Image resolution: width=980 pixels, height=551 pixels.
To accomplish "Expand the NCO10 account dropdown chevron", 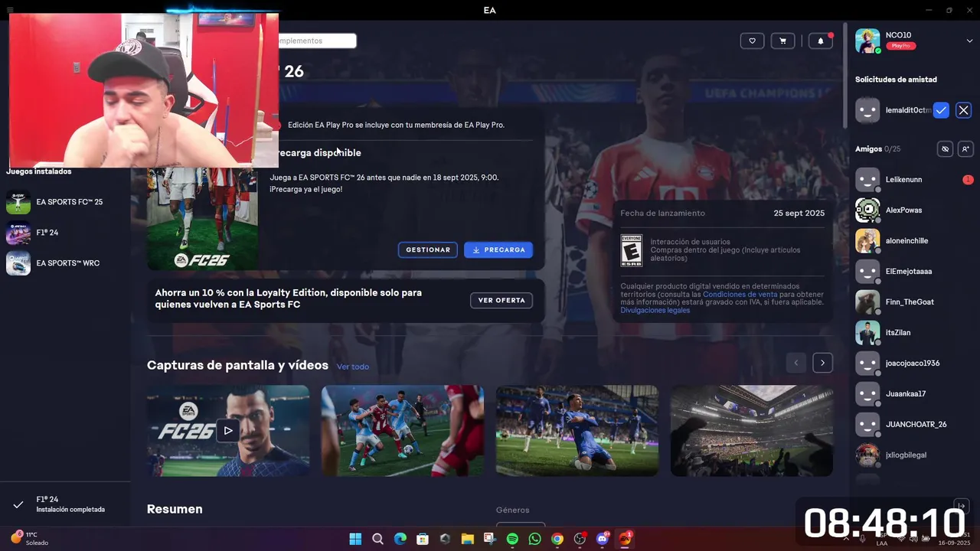I will pyautogui.click(x=969, y=41).
